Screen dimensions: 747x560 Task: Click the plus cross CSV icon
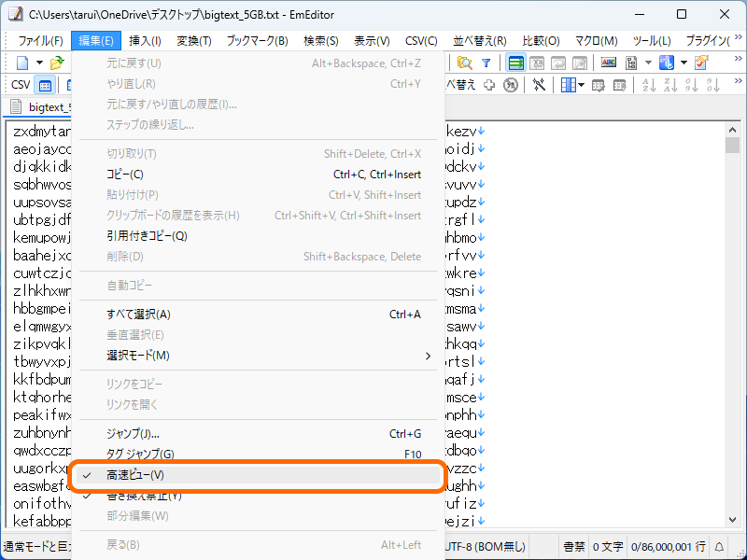(488, 85)
